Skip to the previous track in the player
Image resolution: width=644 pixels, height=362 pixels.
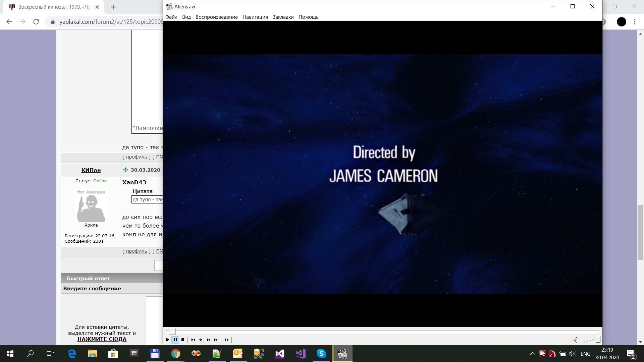(x=193, y=340)
